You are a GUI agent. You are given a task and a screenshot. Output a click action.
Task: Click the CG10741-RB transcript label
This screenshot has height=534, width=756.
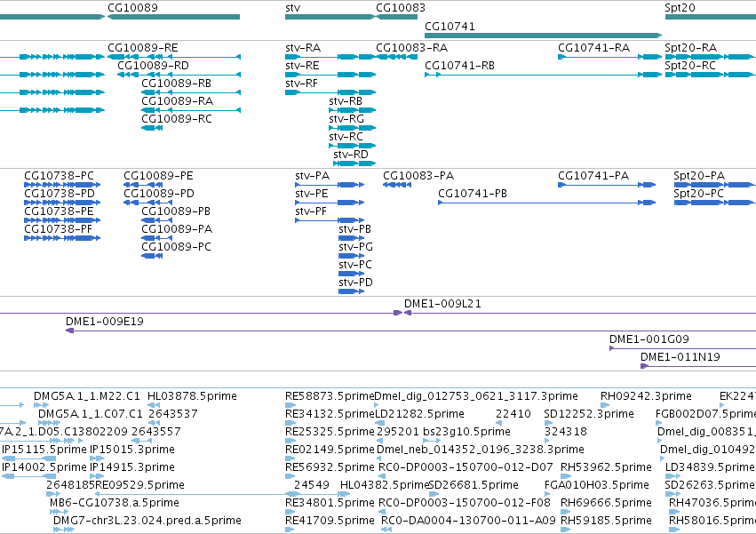459,66
